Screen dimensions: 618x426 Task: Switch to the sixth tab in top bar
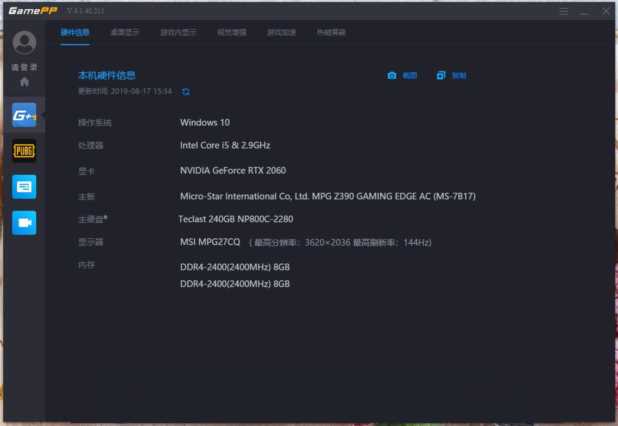[331, 32]
